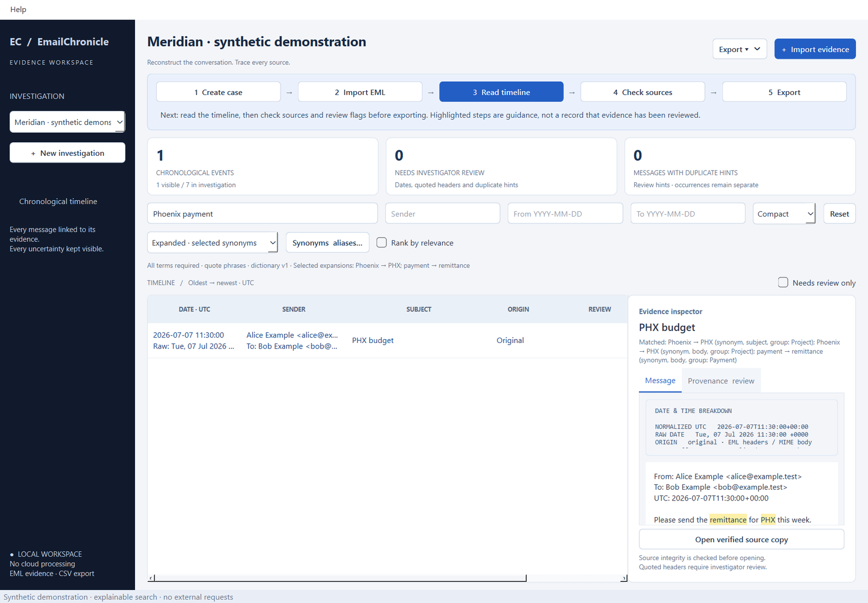This screenshot has height=603, width=868.
Task: Click the To date field
Action: pos(687,213)
